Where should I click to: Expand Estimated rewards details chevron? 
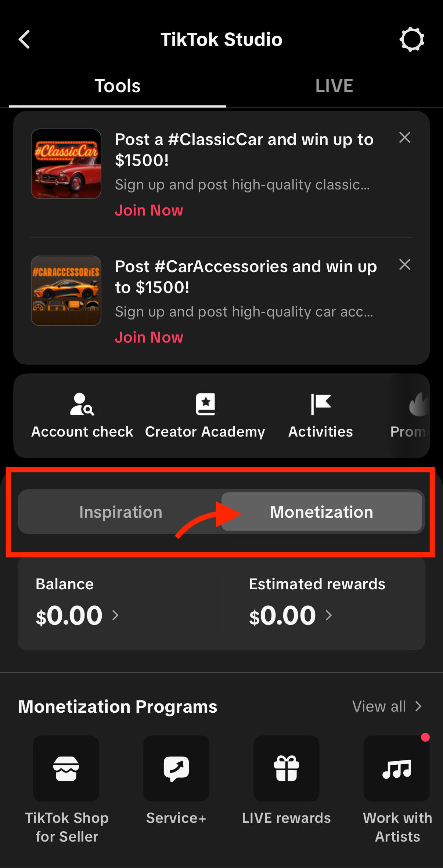329,615
